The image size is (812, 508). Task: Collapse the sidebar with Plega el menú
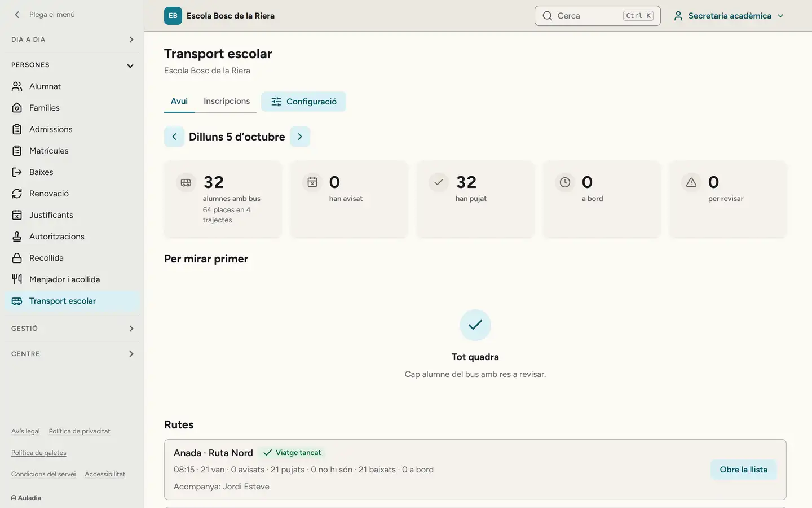click(x=45, y=15)
